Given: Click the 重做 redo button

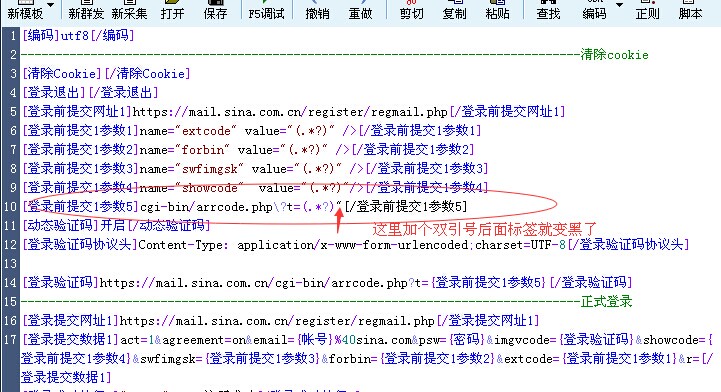Looking at the screenshot, I should click(360, 10).
